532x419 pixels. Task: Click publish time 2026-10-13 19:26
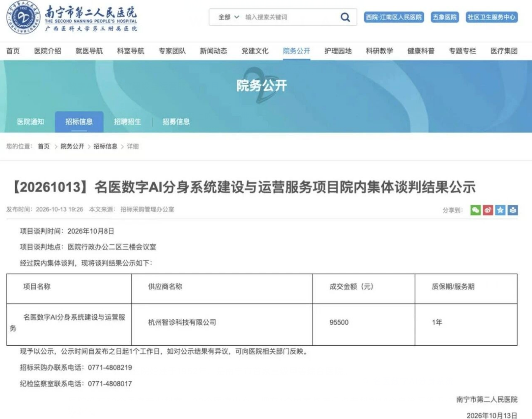tap(60, 209)
